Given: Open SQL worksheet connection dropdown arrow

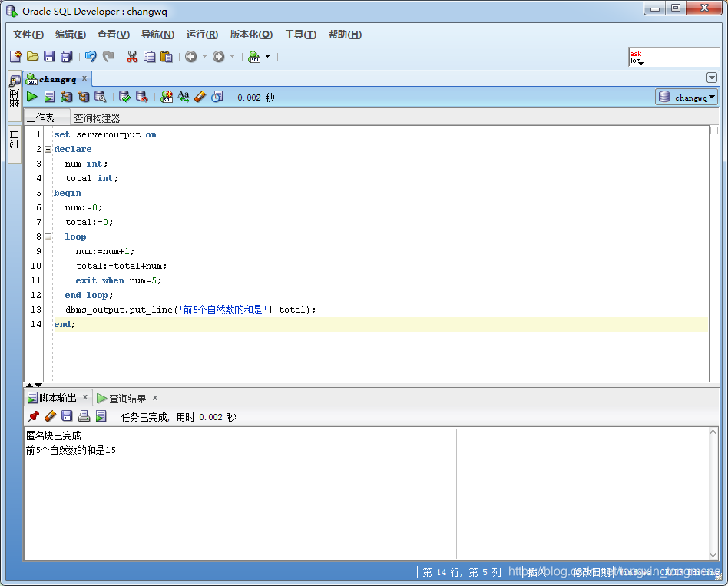Looking at the screenshot, I should pyautogui.click(x=267, y=57).
